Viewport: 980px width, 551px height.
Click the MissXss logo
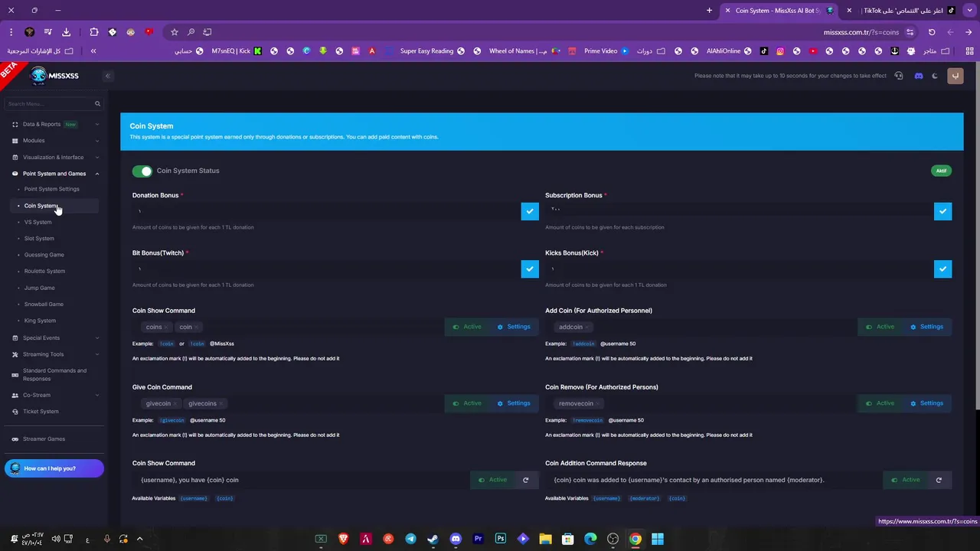point(54,76)
